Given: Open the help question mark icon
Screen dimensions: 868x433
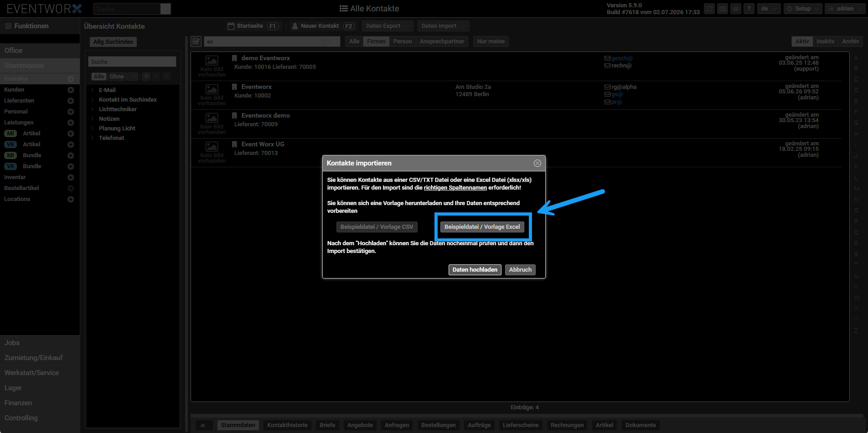Looking at the screenshot, I should [749, 9].
